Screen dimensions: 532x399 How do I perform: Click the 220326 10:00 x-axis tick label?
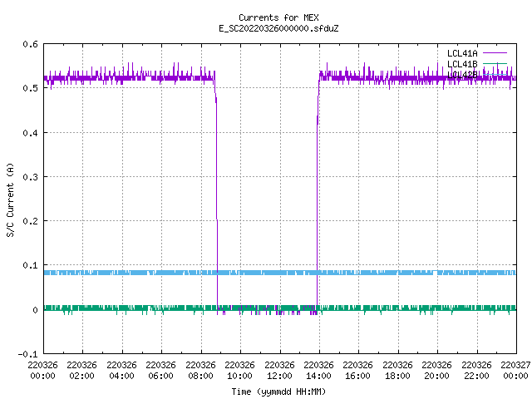click(x=239, y=371)
